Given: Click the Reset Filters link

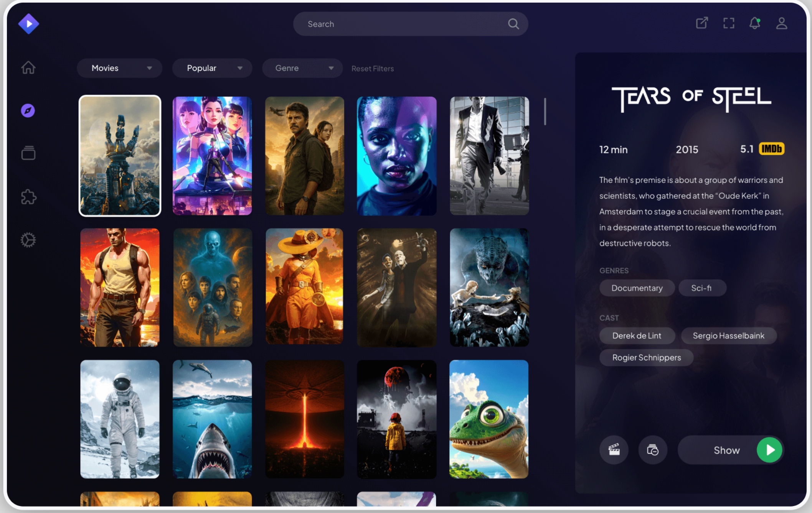Looking at the screenshot, I should pos(373,69).
